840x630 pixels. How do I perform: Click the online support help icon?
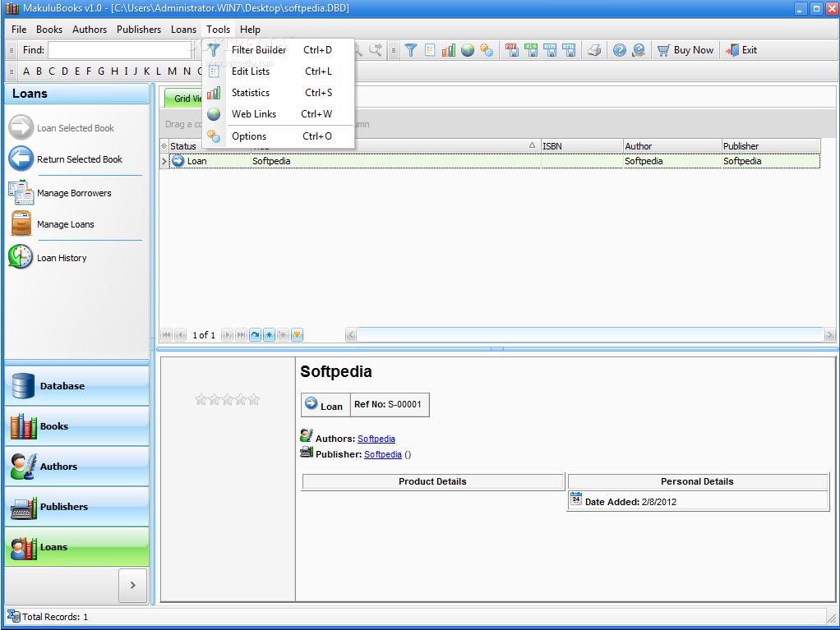(638, 50)
